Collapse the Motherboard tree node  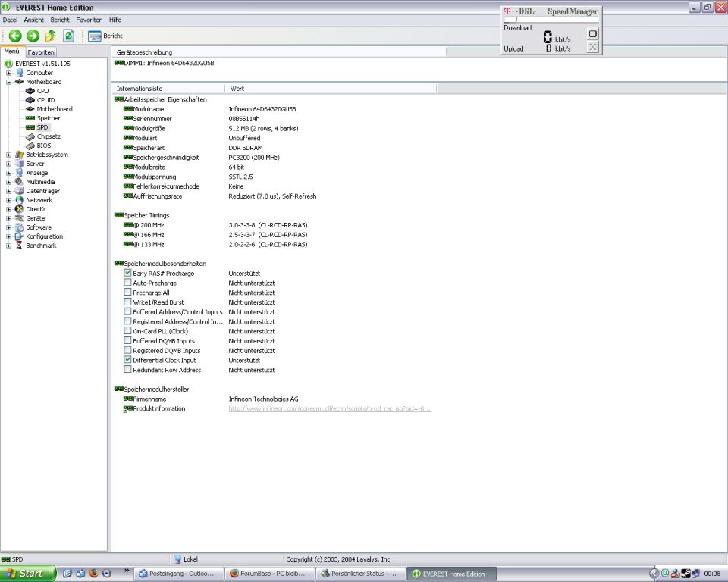(x=8, y=82)
